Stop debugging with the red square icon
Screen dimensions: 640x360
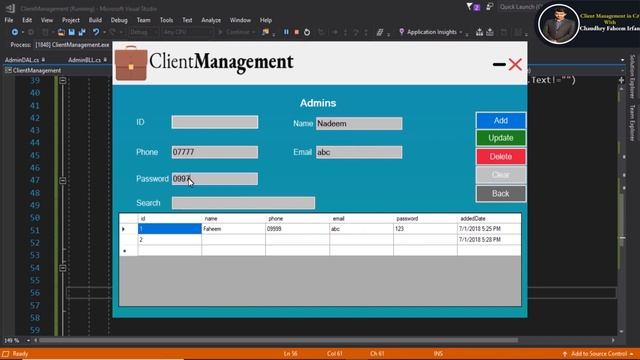click(x=297, y=32)
